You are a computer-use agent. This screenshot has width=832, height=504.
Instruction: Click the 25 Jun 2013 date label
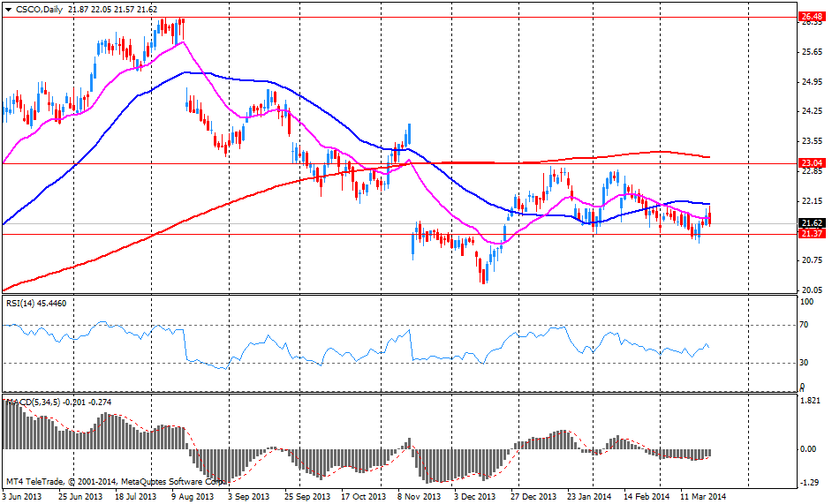[x=79, y=497]
